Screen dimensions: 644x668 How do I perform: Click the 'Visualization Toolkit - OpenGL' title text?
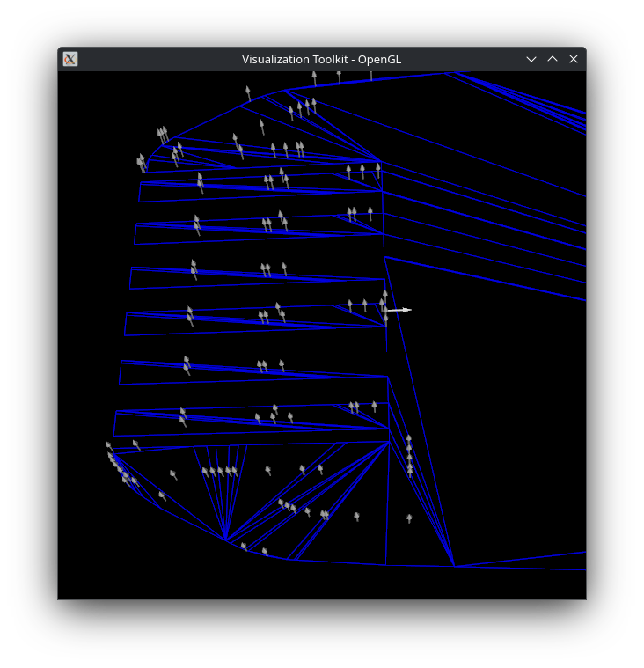[x=322, y=59]
